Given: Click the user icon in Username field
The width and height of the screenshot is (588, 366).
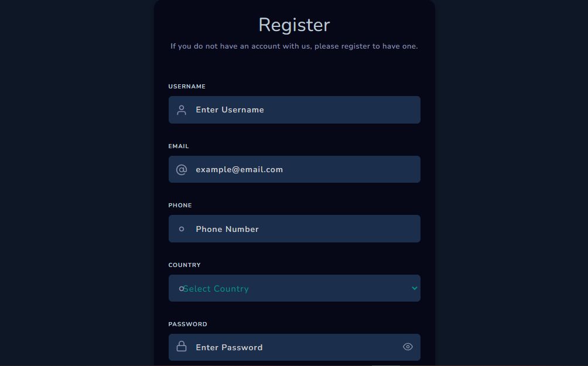Looking at the screenshot, I should tap(182, 110).
